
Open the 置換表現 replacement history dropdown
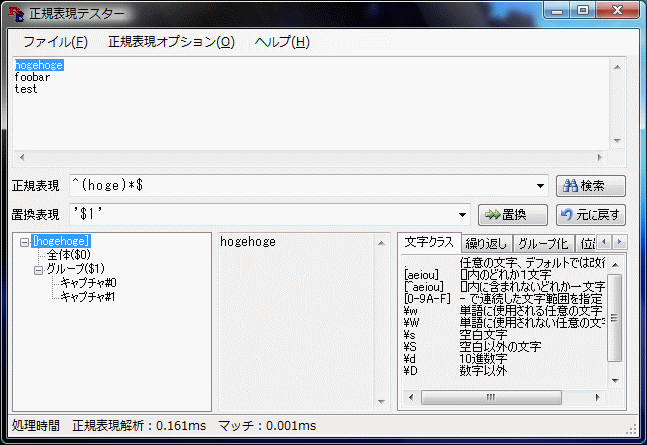(x=463, y=215)
